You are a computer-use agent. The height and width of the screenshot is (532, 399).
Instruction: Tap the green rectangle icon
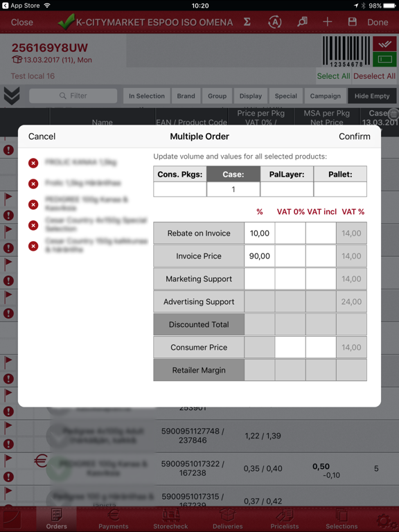click(x=384, y=60)
